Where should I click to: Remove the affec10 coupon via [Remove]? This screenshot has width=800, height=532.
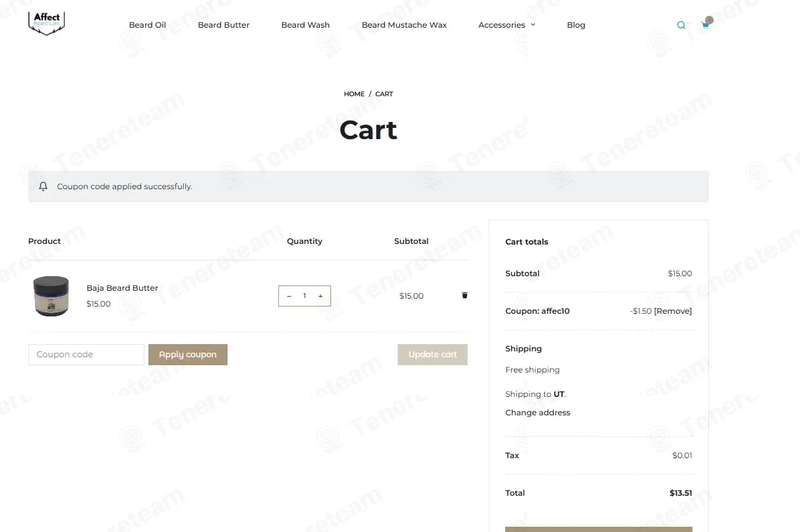[673, 311]
